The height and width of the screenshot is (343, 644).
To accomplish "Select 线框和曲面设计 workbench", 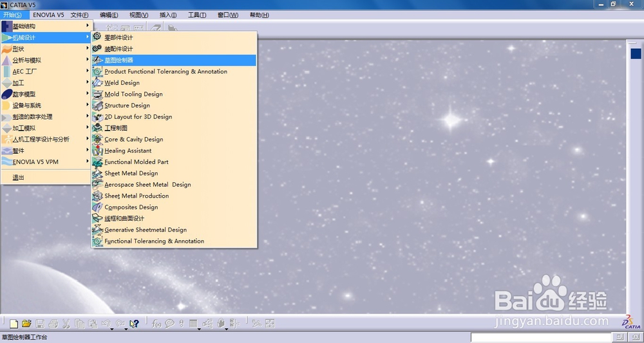I will [x=174, y=218].
